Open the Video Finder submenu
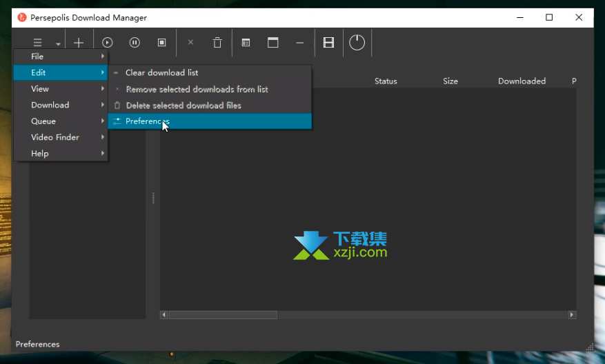The height and width of the screenshot is (364, 605). coord(61,137)
